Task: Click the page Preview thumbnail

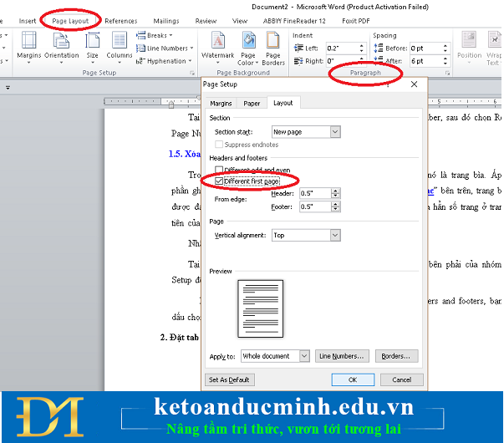Action: [x=260, y=308]
